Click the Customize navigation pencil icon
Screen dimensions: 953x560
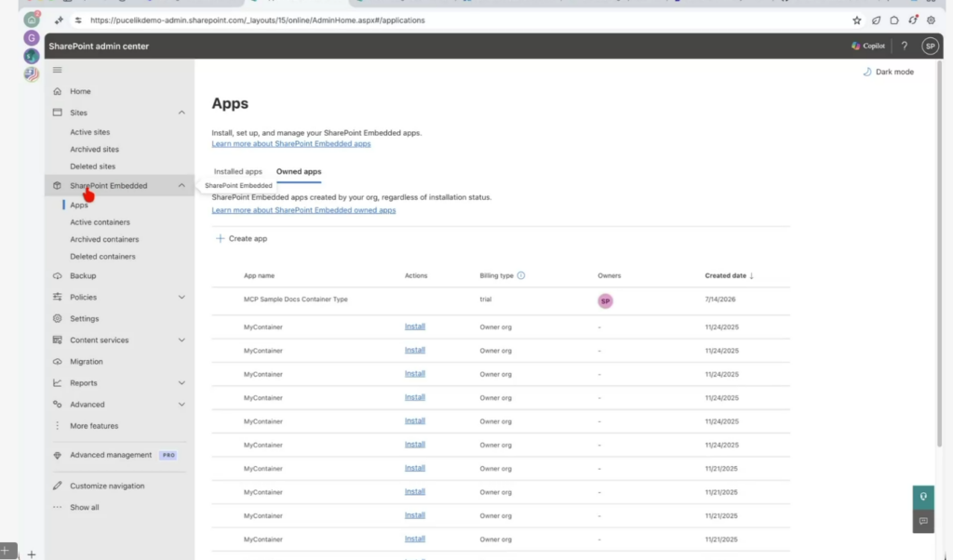(57, 486)
